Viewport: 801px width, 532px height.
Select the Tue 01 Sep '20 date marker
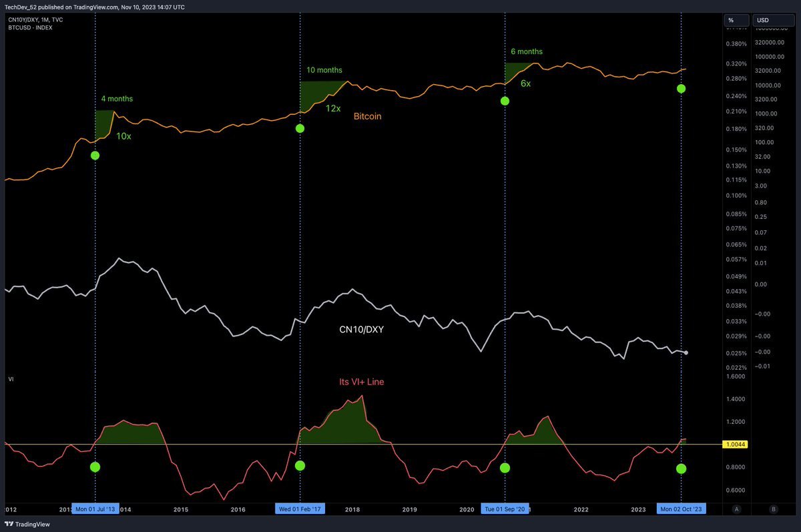(503, 509)
